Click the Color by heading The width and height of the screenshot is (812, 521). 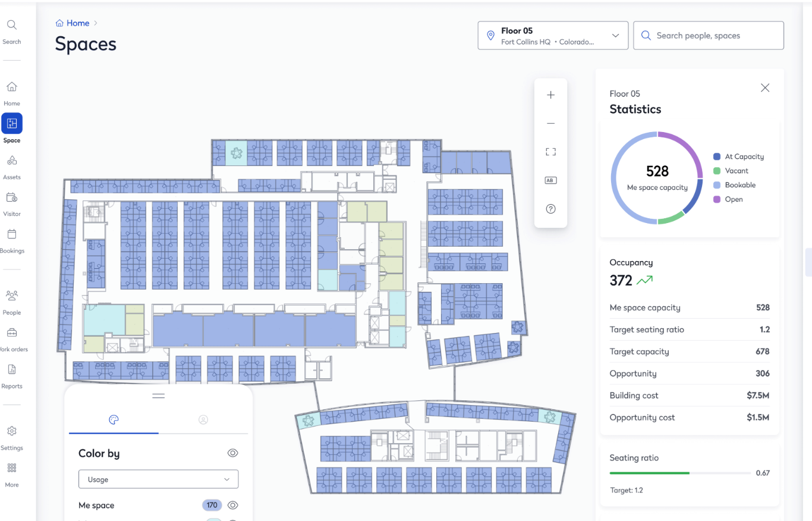99,453
